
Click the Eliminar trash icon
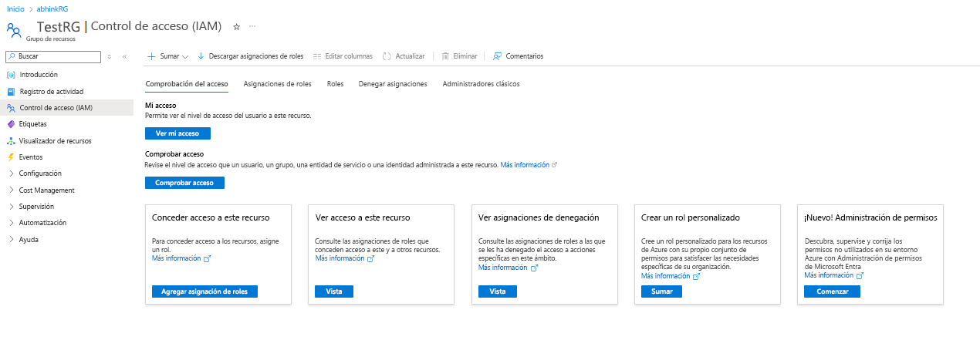click(x=445, y=56)
